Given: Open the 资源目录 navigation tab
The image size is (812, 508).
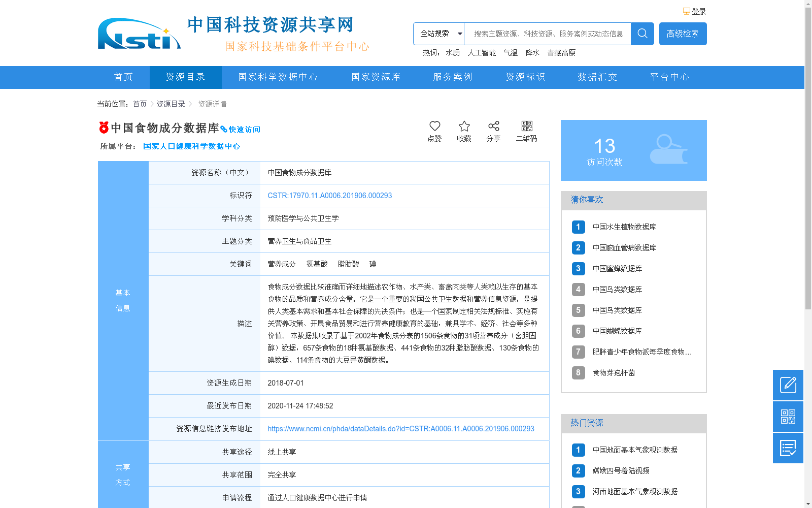Looking at the screenshot, I should (186, 77).
